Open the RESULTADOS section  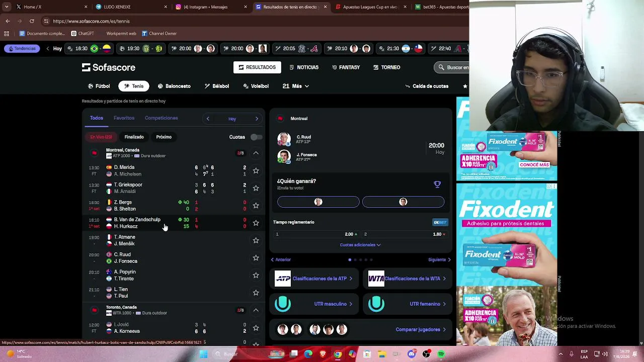257,67
